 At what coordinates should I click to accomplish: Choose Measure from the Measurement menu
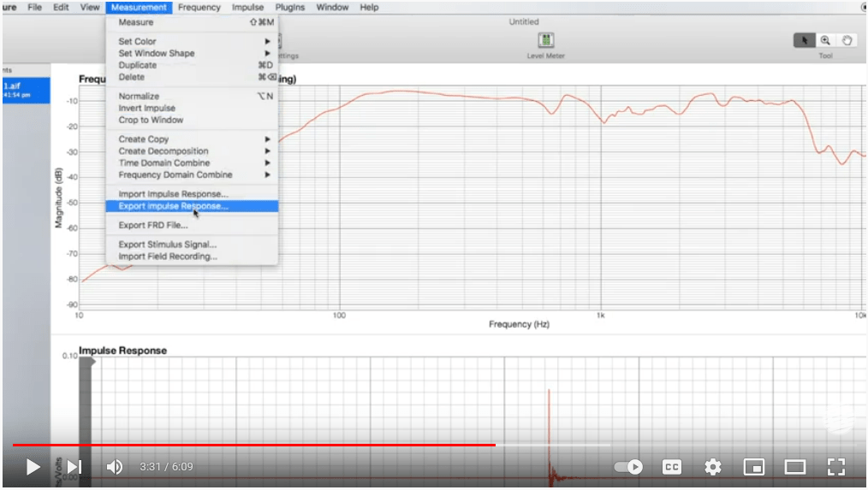[192, 22]
